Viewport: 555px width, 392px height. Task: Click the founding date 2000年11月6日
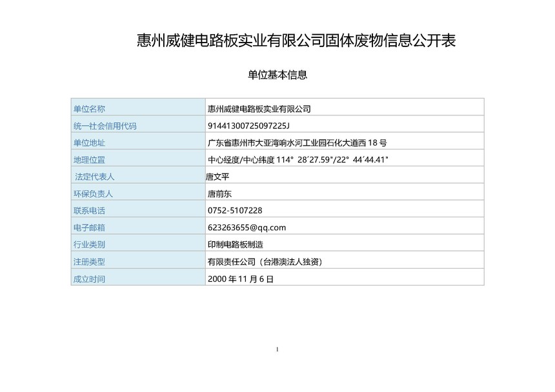click(x=241, y=279)
